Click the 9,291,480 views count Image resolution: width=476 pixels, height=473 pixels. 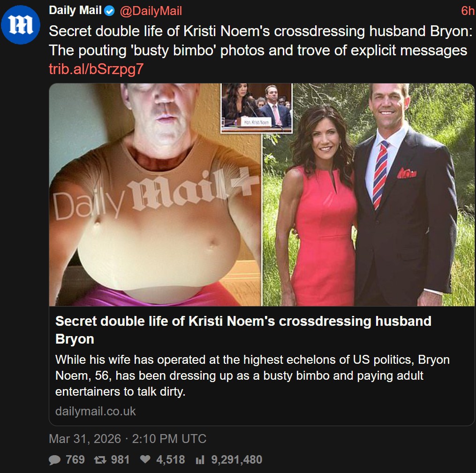[236, 460]
